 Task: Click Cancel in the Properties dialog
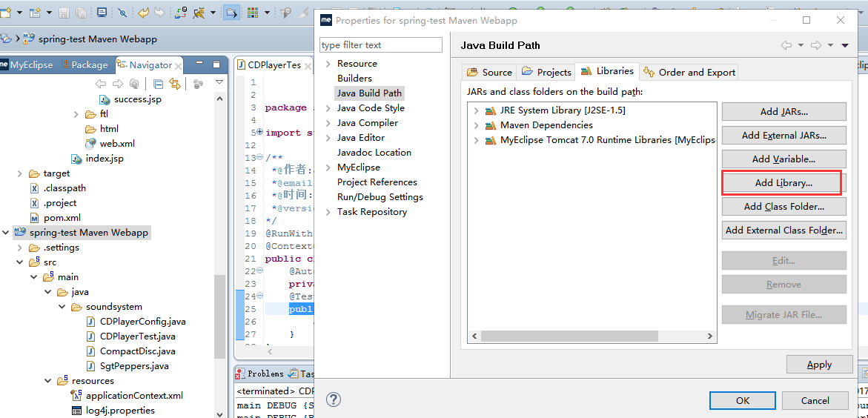tap(815, 400)
